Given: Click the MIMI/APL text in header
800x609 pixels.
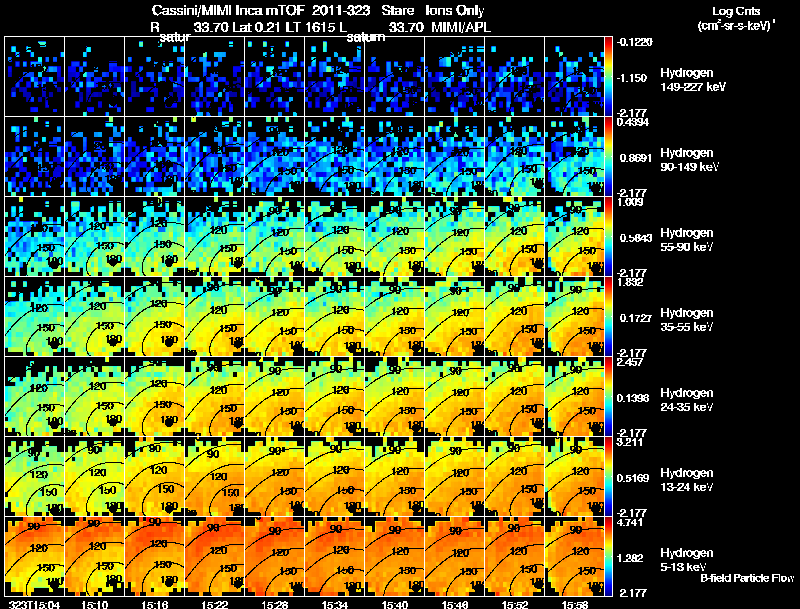Looking at the screenshot, I should [461, 27].
